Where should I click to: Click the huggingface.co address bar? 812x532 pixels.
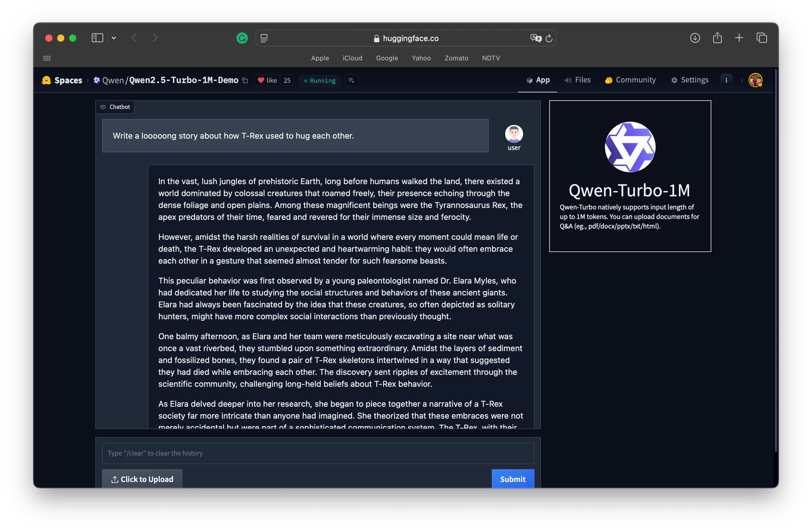(x=406, y=38)
